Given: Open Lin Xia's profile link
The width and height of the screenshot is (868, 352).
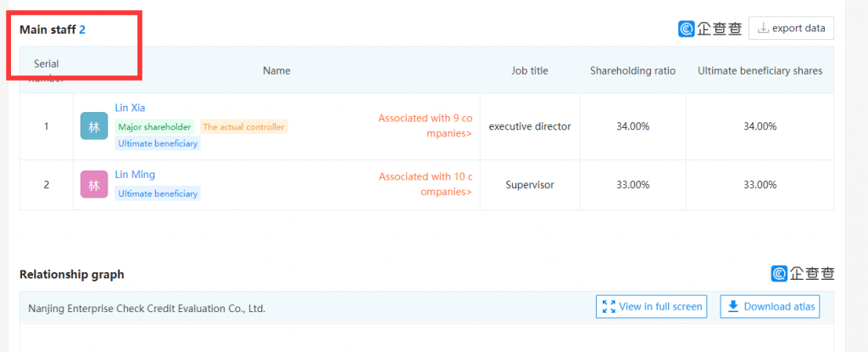Looking at the screenshot, I should click(x=130, y=108).
